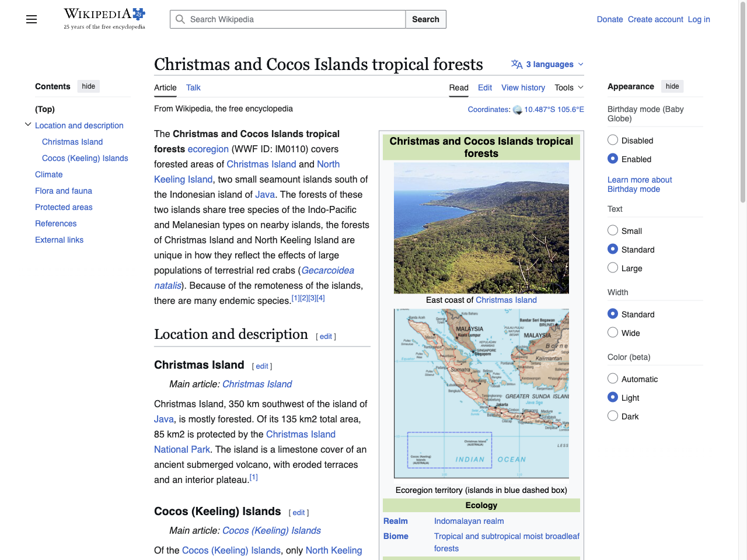Open the View history tab

click(523, 87)
